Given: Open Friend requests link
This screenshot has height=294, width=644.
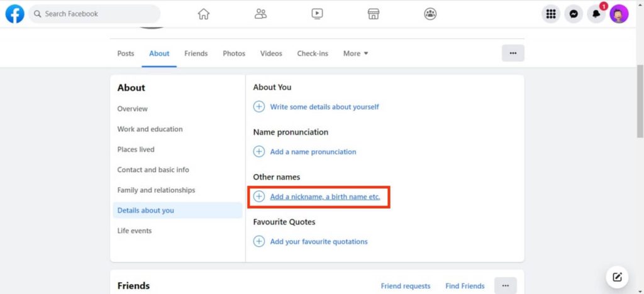Looking at the screenshot, I should tap(406, 286).
